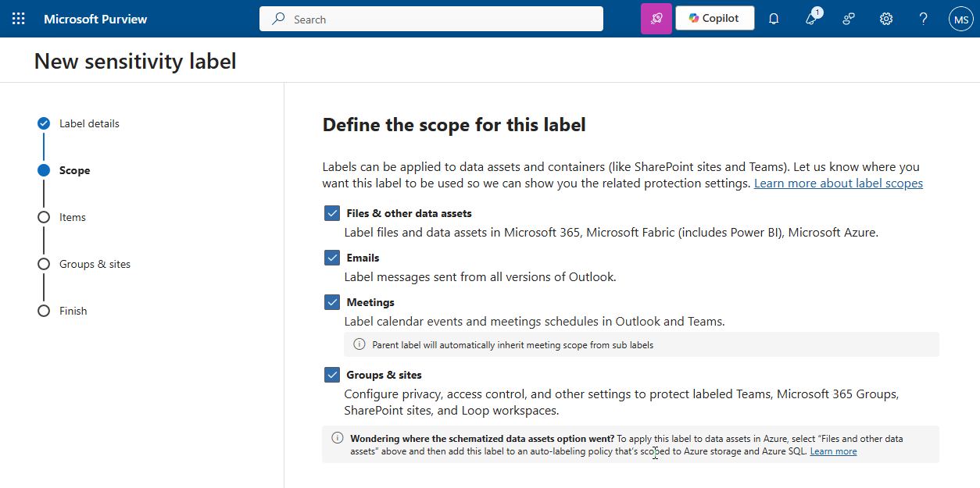This screenshot has height=488, width=980.
Task: Open Purview settings gear
Action: pyautogui.click(x=885, y=18)
